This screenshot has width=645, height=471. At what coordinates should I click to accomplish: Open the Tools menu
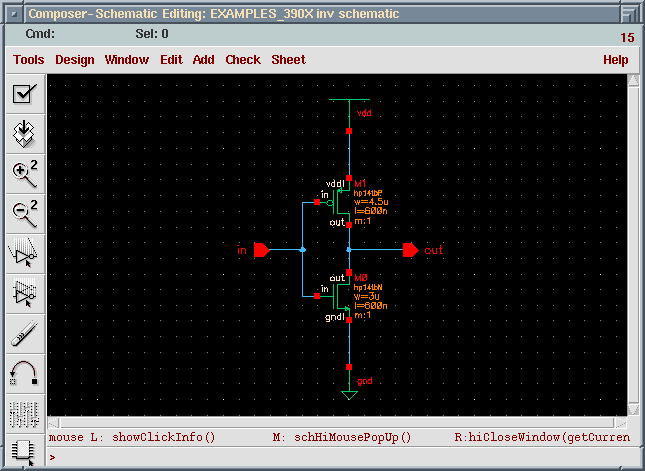pos(28,60)
